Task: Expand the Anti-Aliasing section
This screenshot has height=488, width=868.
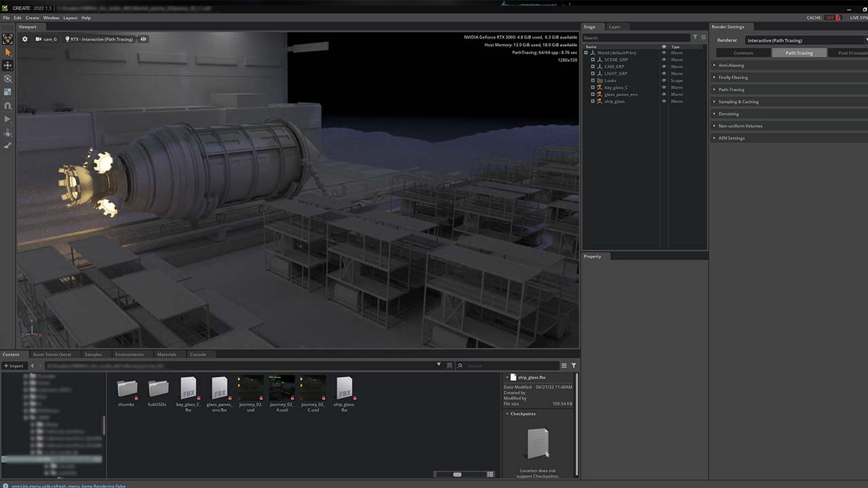Action: click(731, 65)
